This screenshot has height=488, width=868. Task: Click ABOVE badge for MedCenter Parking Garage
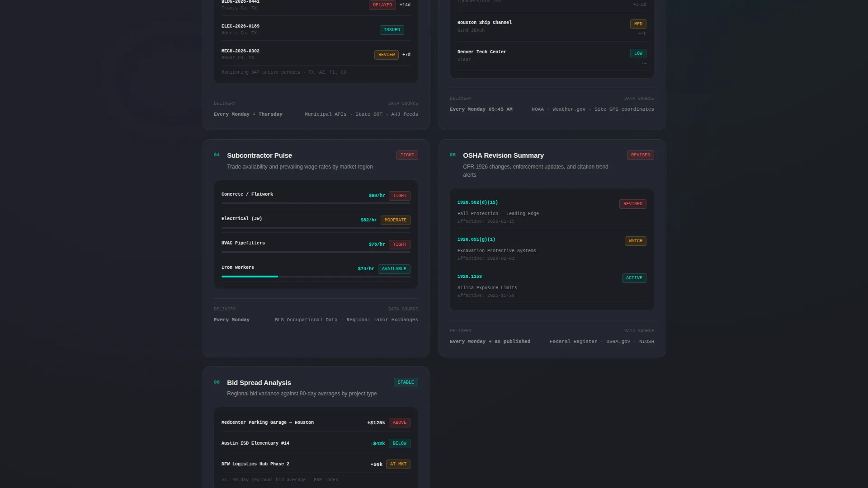pos(400,422)
